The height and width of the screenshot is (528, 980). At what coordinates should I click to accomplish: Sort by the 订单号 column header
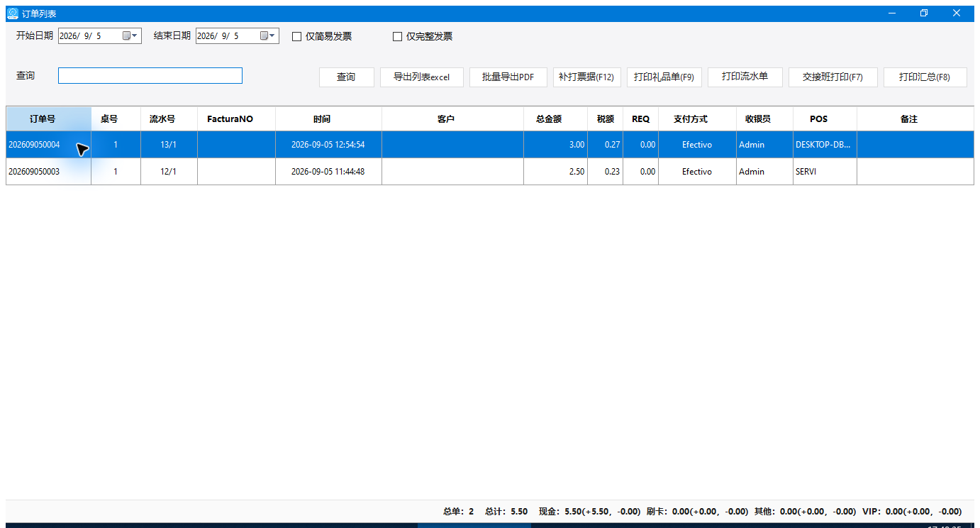tap(49, 119)
